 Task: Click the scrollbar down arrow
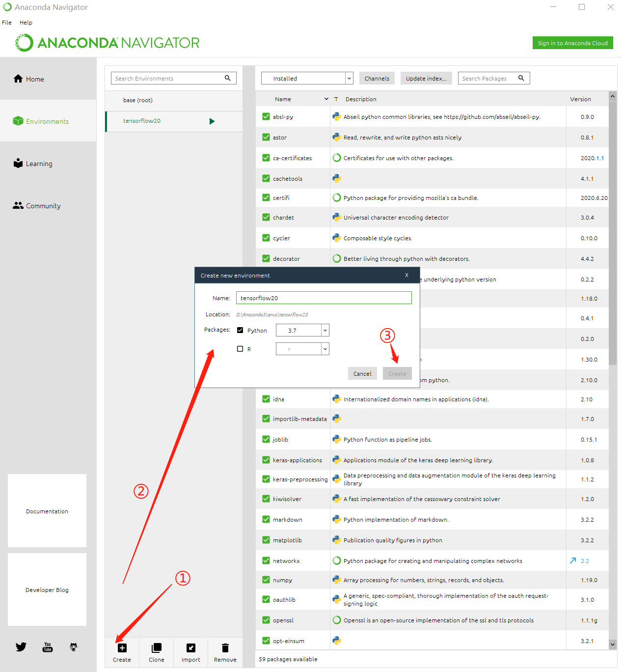coord(613,644)
